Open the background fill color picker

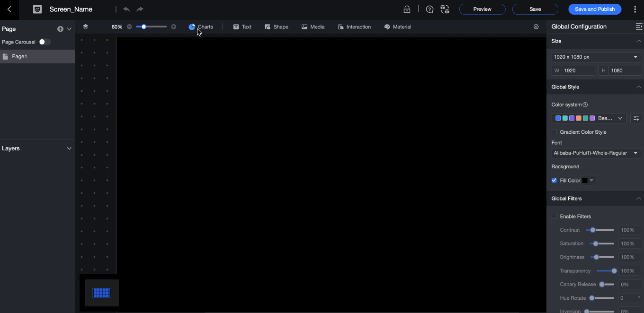tap(588, 180)
